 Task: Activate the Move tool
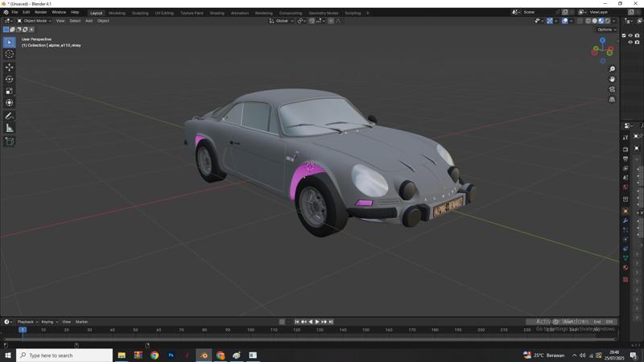pos(10,67)
